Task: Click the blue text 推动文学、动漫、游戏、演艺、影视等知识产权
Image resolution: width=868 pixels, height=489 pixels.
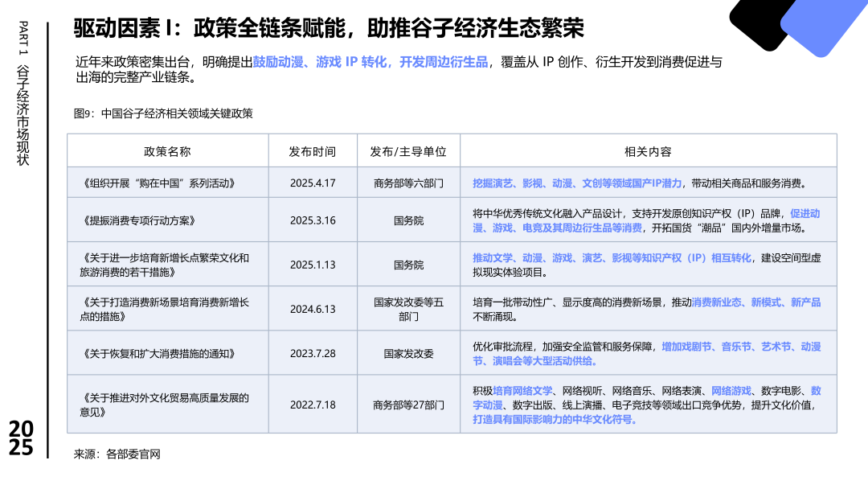Action: tap(577, 257)
